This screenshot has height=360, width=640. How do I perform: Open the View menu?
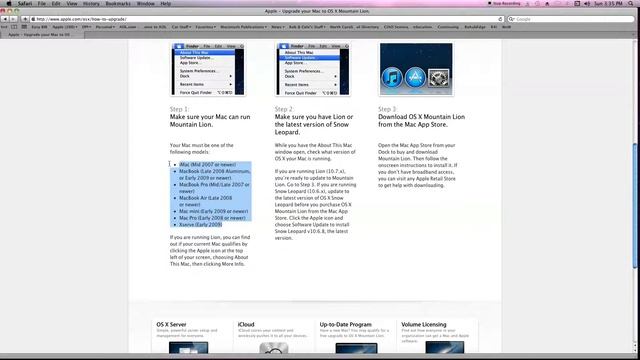click(x=72, y=3)
